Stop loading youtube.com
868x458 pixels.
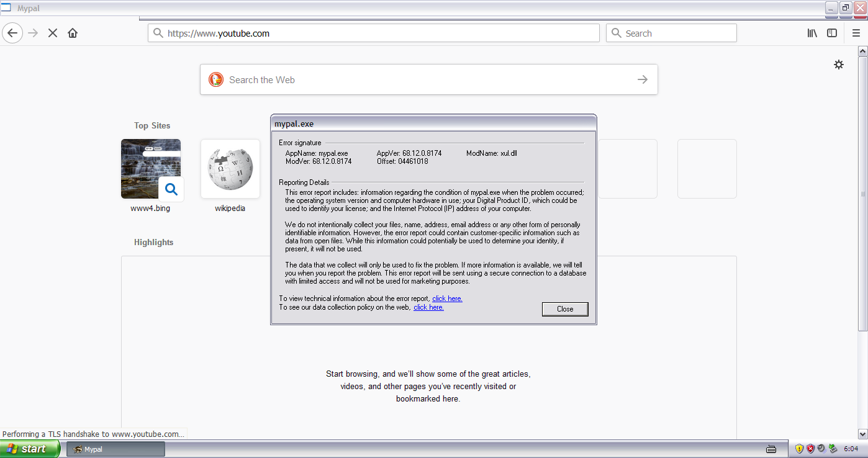pyautogui.click(x=52, y=33)
